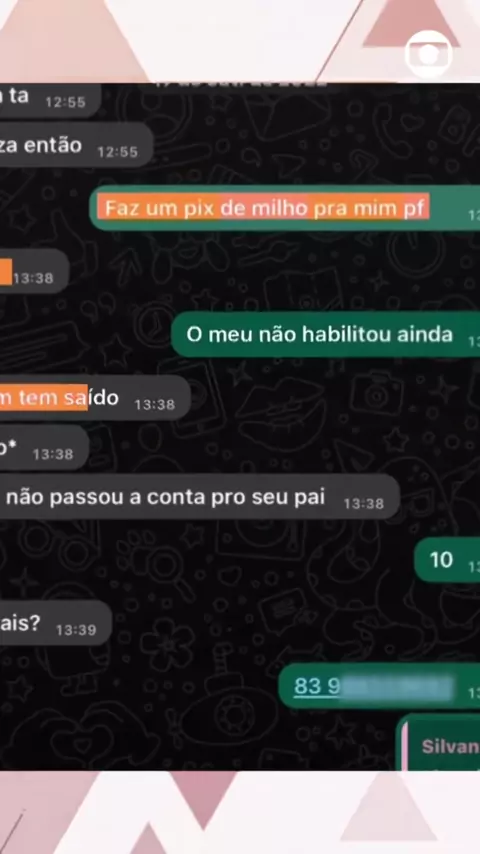Open the quoted reply preview from Silvan
The width and height of the screenshot is (480, 854).
coord(439,743)
